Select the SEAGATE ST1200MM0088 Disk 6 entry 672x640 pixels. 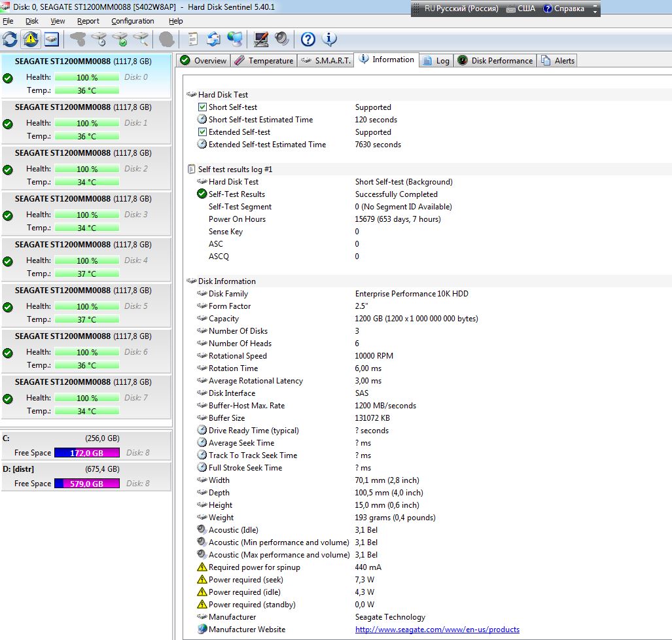[x=86, y=351]
